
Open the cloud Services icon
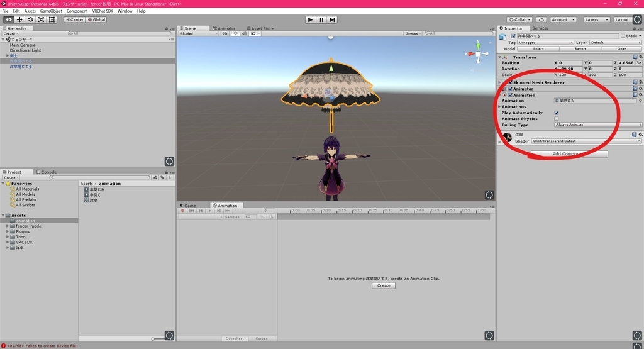[x=541, y=19]
